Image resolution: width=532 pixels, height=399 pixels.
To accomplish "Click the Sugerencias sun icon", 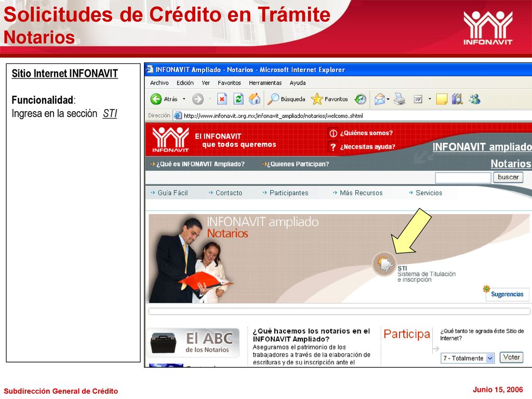I will tap(486, 289).
